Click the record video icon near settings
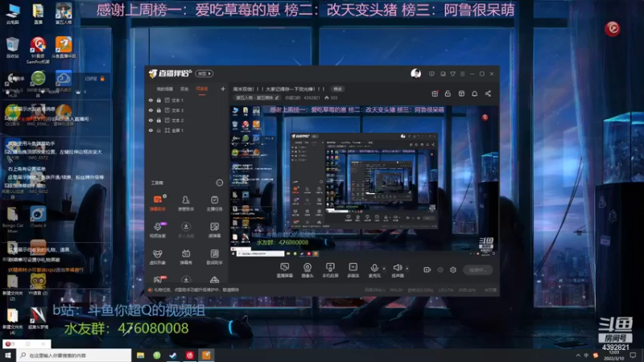 427,269
